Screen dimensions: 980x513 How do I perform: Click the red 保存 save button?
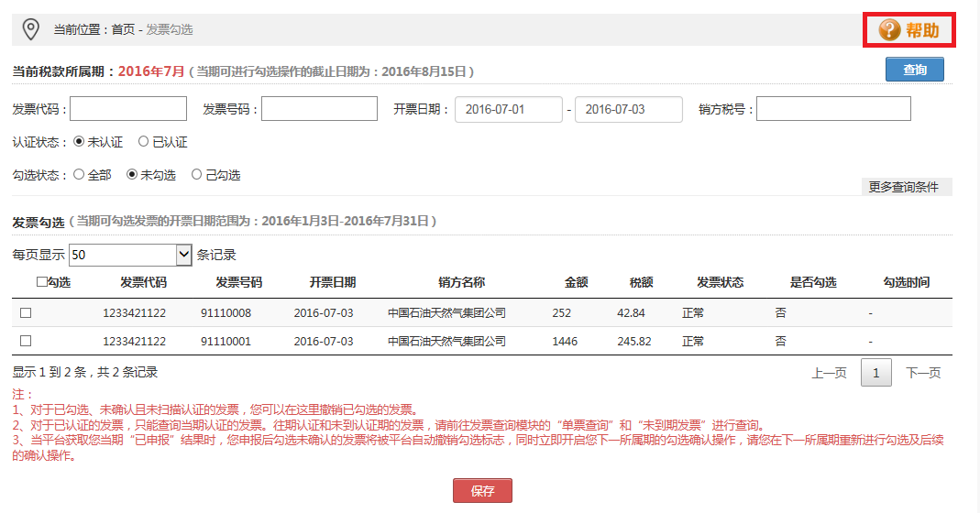coord(482,490)
